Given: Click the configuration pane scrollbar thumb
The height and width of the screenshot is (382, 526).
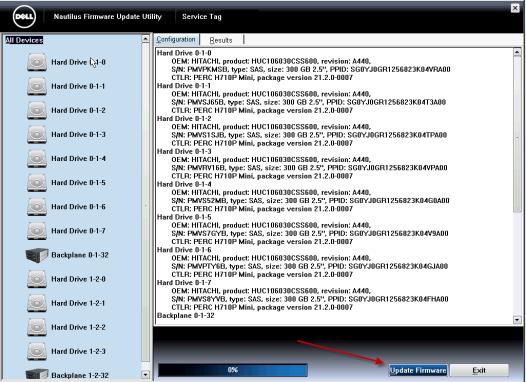Looking at the screenshot, I should pyautogui.click(x=517, y=134).
